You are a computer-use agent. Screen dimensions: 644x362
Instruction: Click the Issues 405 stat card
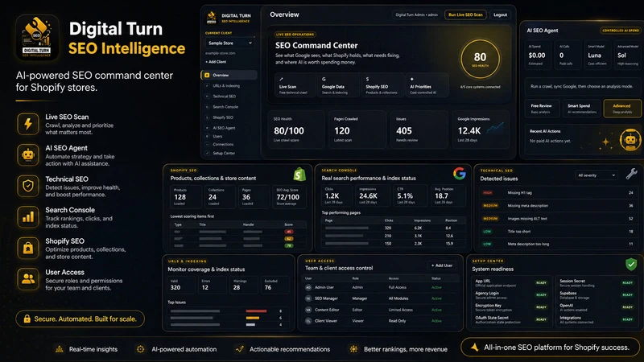tap(419, 130)
